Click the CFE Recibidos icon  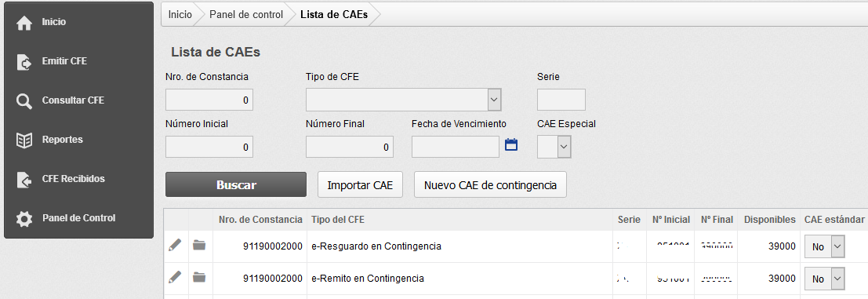tap(24, 180)
